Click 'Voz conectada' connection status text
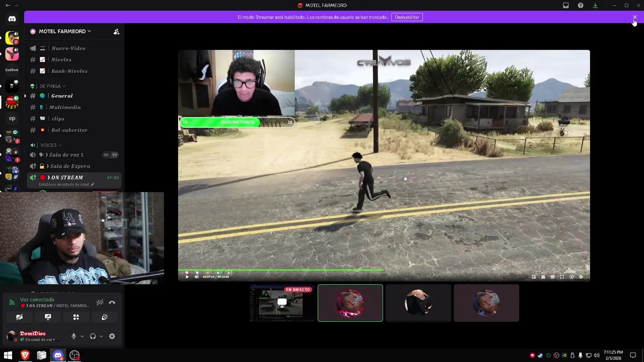 (37, 300)
